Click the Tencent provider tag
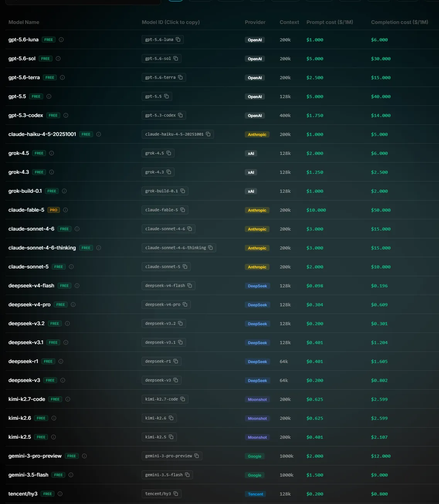439x504 pixels. 256,494
